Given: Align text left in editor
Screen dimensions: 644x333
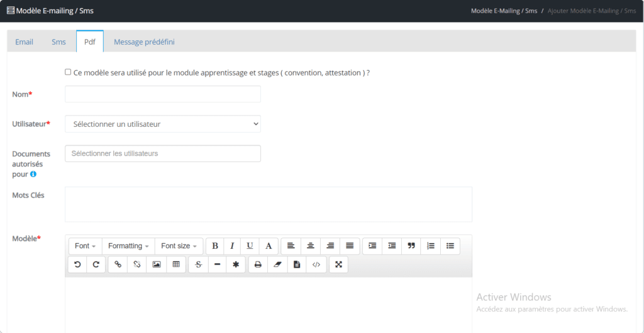Looking at the screenshot, I should pyautogui.click(x=291, y=246).
